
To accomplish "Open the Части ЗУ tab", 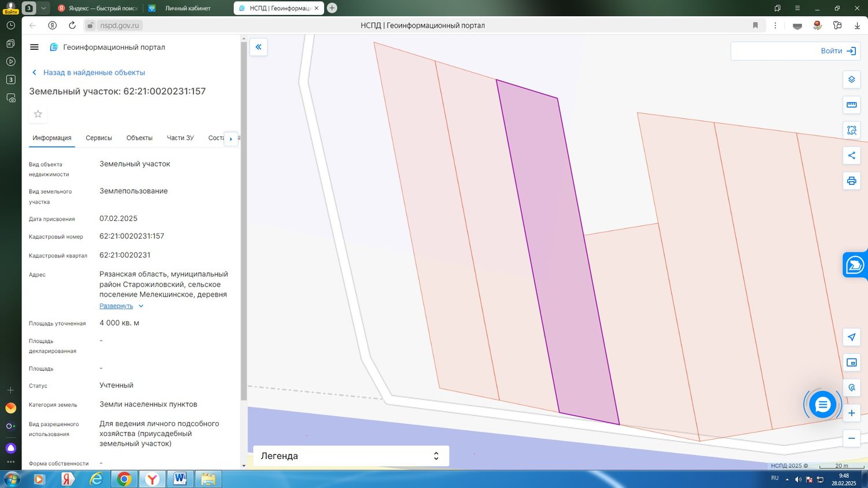I will (181, 138).
